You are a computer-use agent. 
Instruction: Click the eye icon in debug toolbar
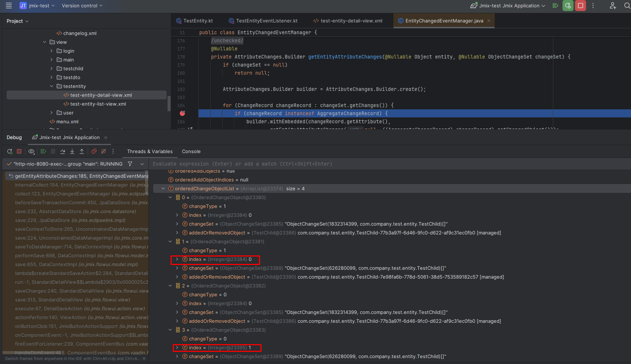(32, 151)
